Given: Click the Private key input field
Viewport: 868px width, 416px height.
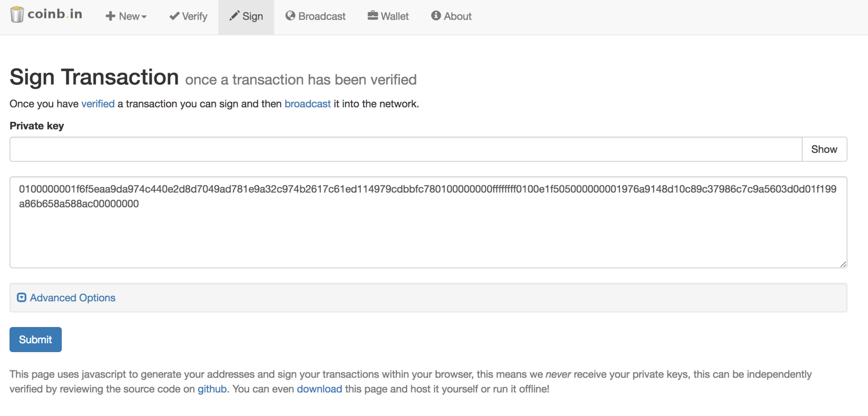Looking at the screenshot, I should tap(406, 149).
